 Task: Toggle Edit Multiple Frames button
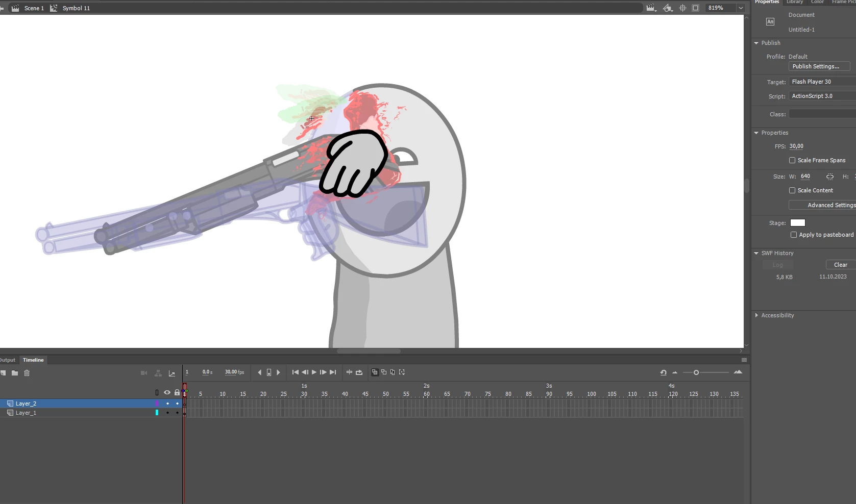393,372
